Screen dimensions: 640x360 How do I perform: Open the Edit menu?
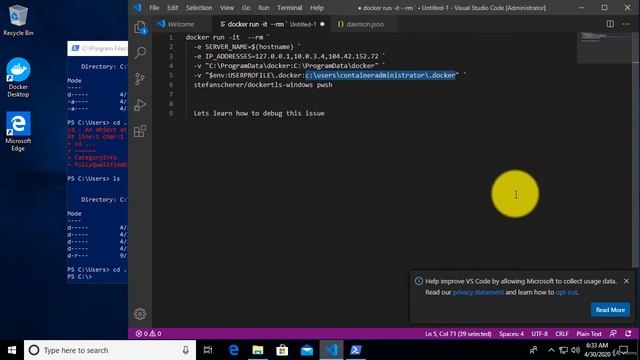click(173, 8)
